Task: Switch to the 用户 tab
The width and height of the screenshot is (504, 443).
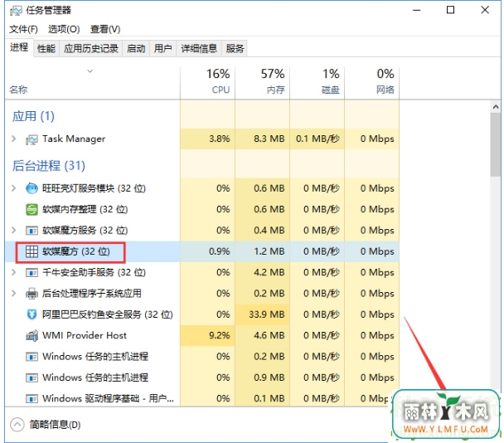Action: [x=163, y=49]
